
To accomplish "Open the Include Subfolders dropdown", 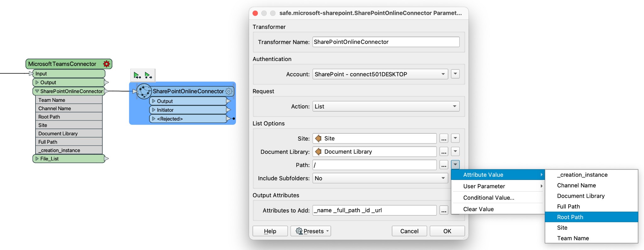I will (x=380, y=178).
